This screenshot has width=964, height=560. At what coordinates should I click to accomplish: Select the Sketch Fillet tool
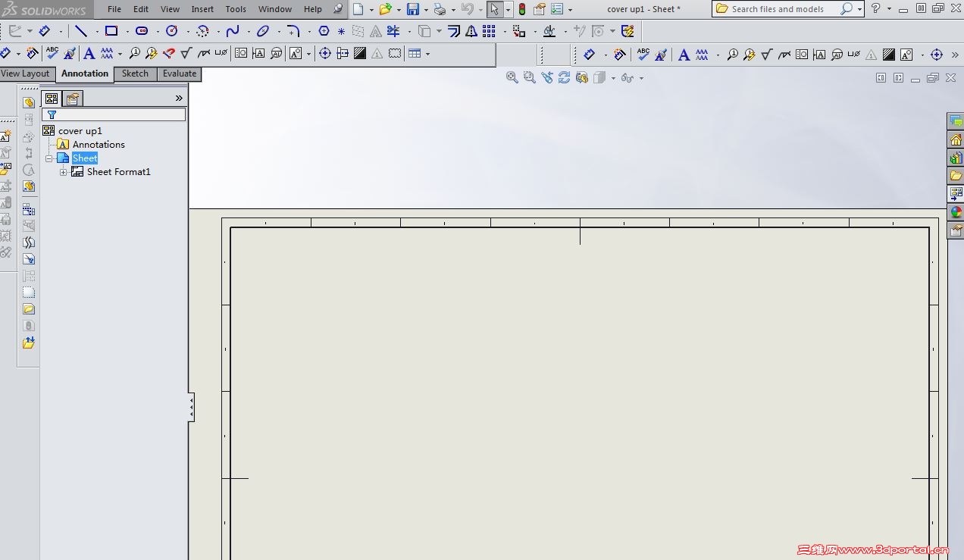293,31
